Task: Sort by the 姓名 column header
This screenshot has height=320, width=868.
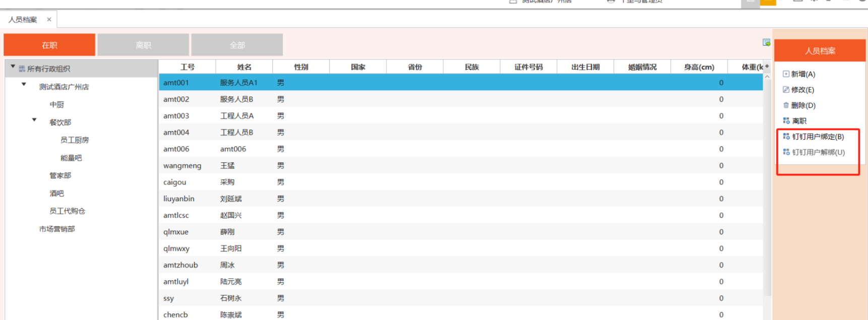Action: (x=244, y=67)
